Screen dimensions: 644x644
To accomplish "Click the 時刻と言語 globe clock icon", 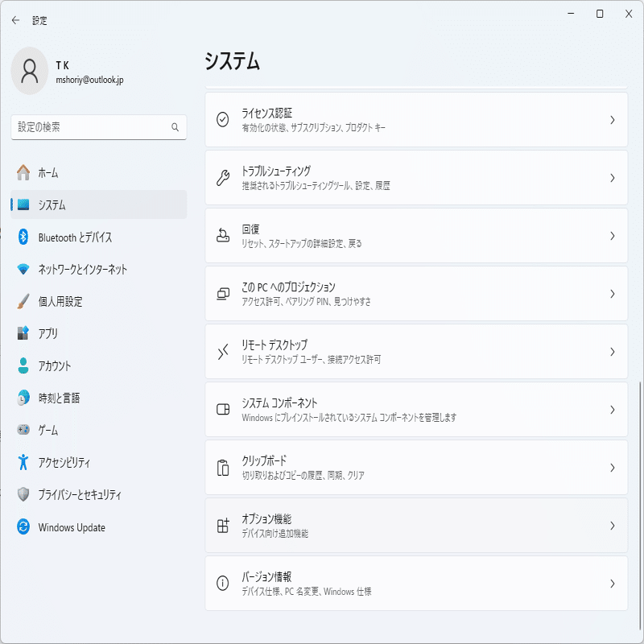I will click(x=23, y=398).
